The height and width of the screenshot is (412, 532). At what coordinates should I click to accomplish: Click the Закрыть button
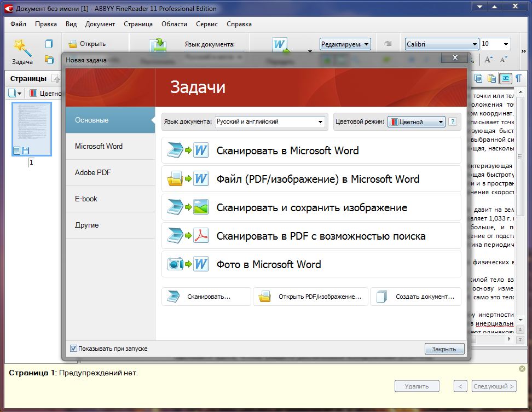coord(444,349)
